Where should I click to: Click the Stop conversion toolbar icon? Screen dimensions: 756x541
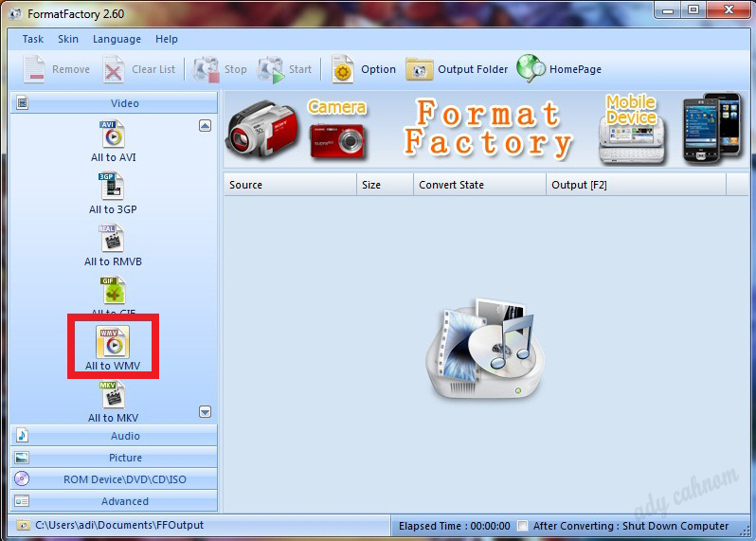[206, 69]
